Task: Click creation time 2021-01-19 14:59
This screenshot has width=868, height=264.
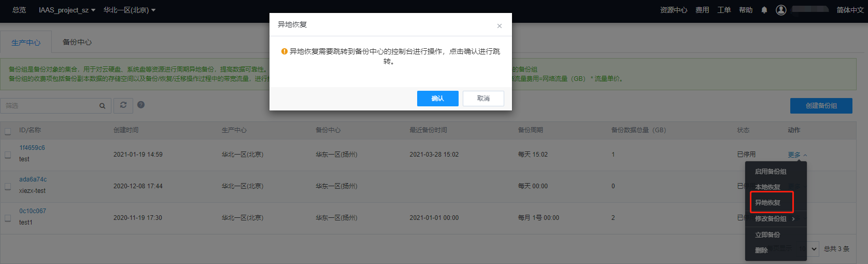Action: [138, 155]
